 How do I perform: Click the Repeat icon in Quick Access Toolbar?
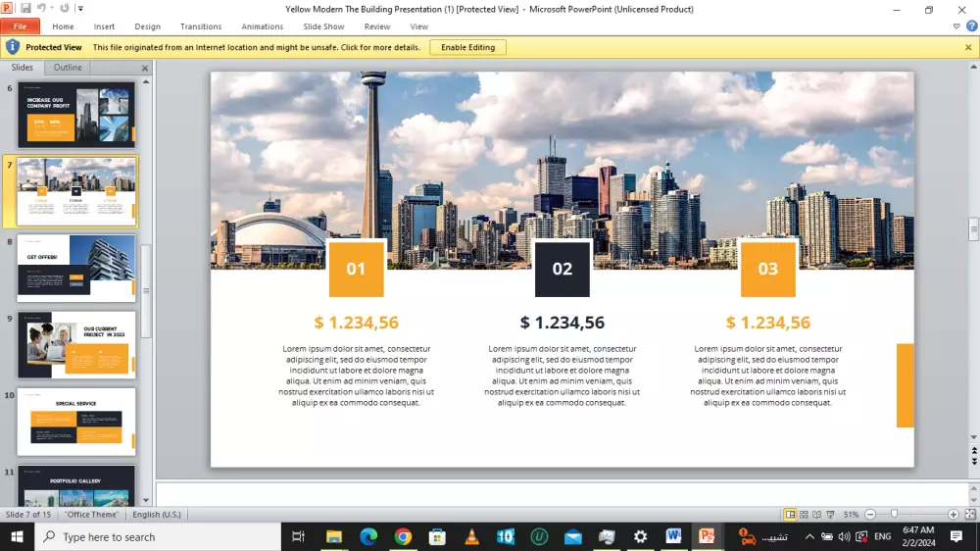(x=65, y=8)
